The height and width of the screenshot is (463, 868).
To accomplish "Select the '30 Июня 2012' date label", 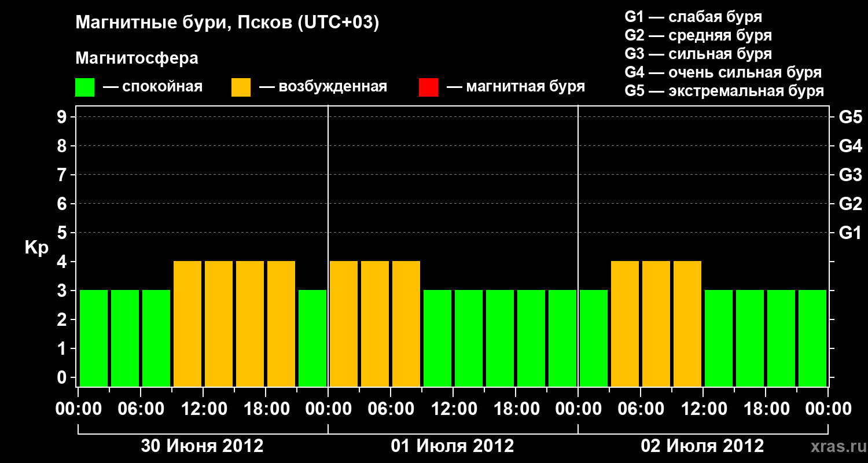I will (x=203, y=446).
